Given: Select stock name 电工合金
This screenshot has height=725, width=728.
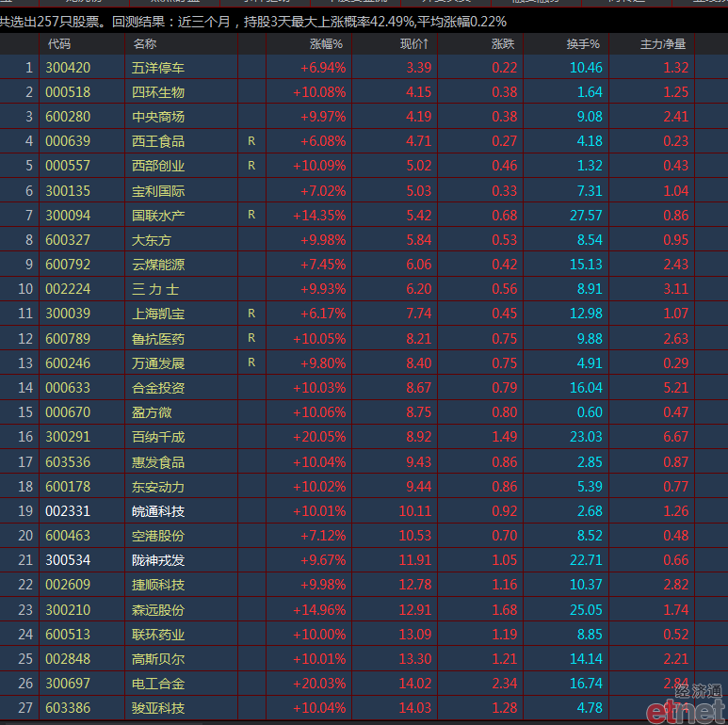Looking at the screenshot, I should [x=158, y=684].
